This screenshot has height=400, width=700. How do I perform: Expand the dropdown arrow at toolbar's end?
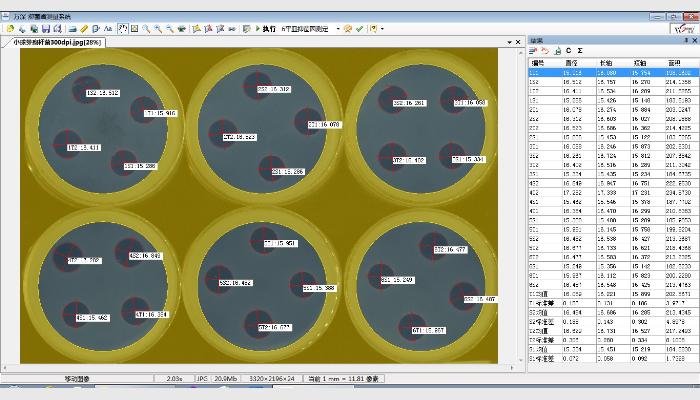(382, 29)
